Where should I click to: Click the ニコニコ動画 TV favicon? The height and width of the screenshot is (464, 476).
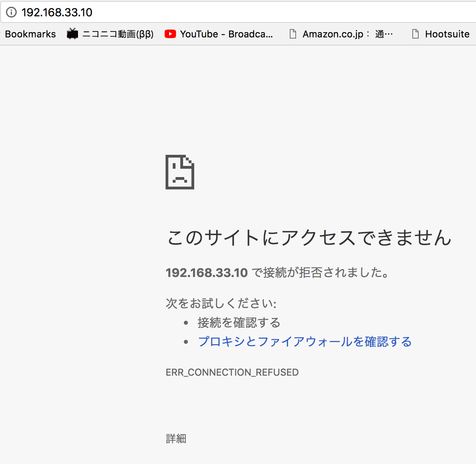[72, 34]
